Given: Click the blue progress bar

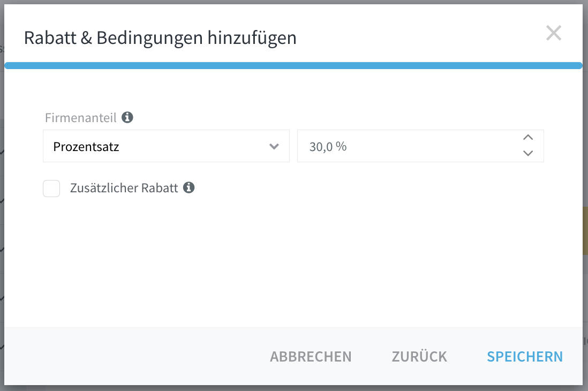Looking at the screenshot, I should 293,66.
